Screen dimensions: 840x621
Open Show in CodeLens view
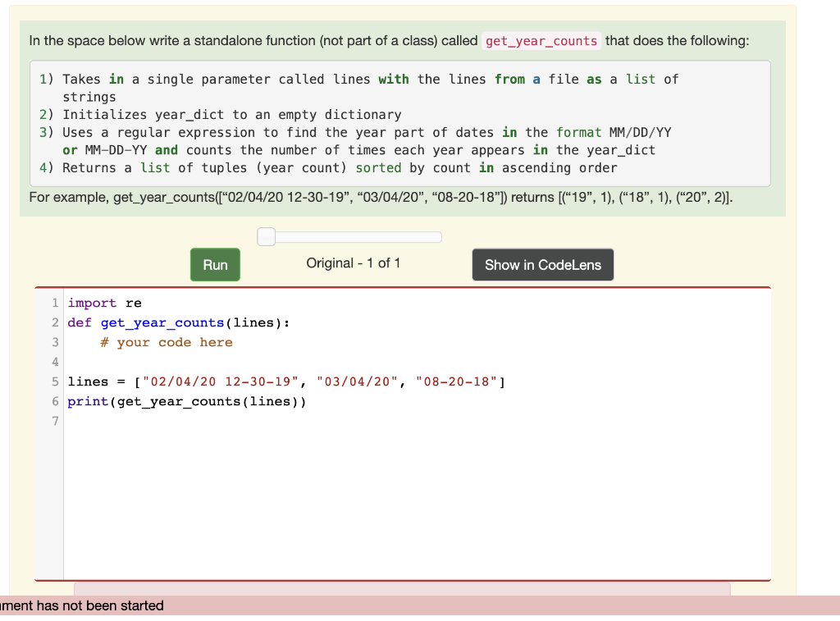tap(541, 264)
